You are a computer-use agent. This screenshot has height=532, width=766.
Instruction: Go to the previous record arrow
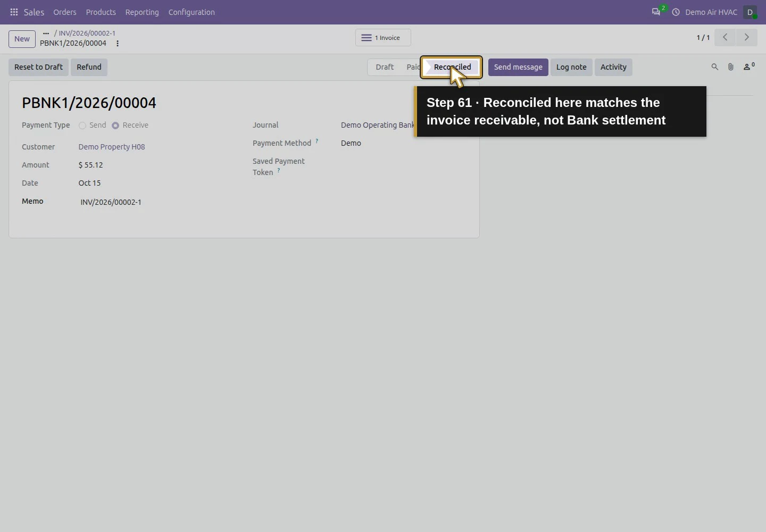725,37
